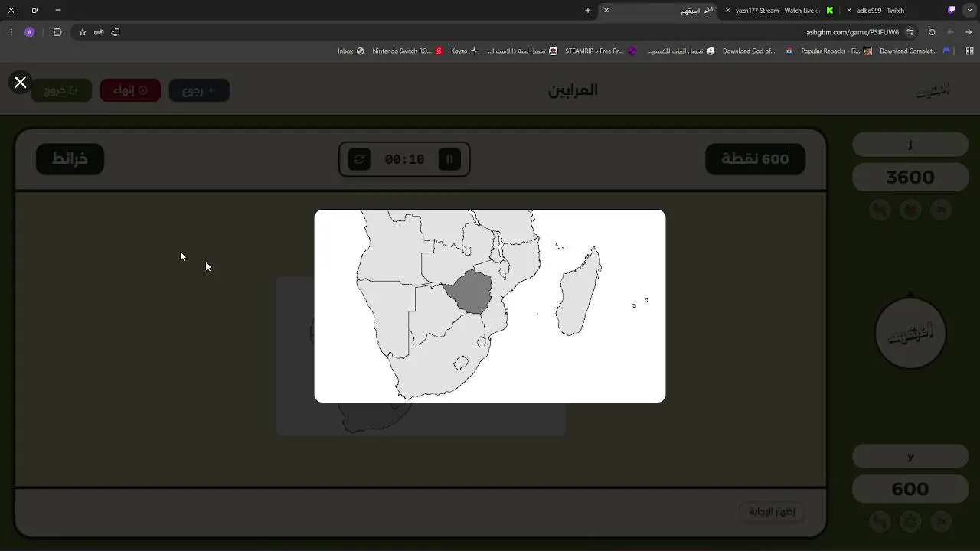The image size is (980, 551).
Task: Open site information settings icon
Action: tap(910, 32)
